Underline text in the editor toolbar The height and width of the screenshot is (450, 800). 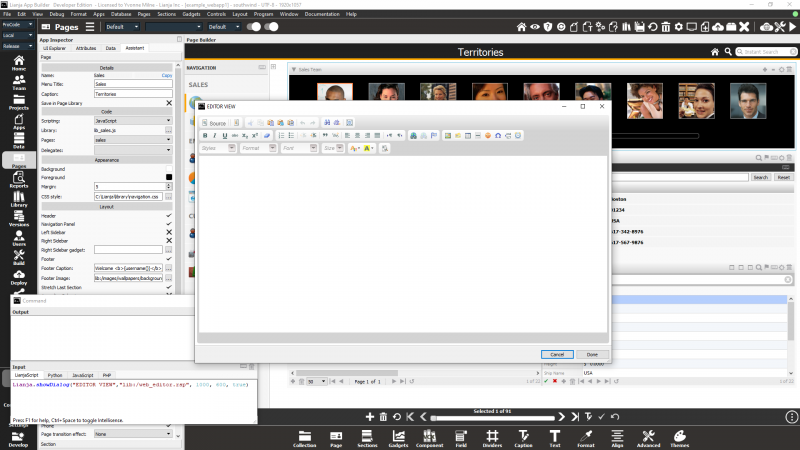[224, 136]
